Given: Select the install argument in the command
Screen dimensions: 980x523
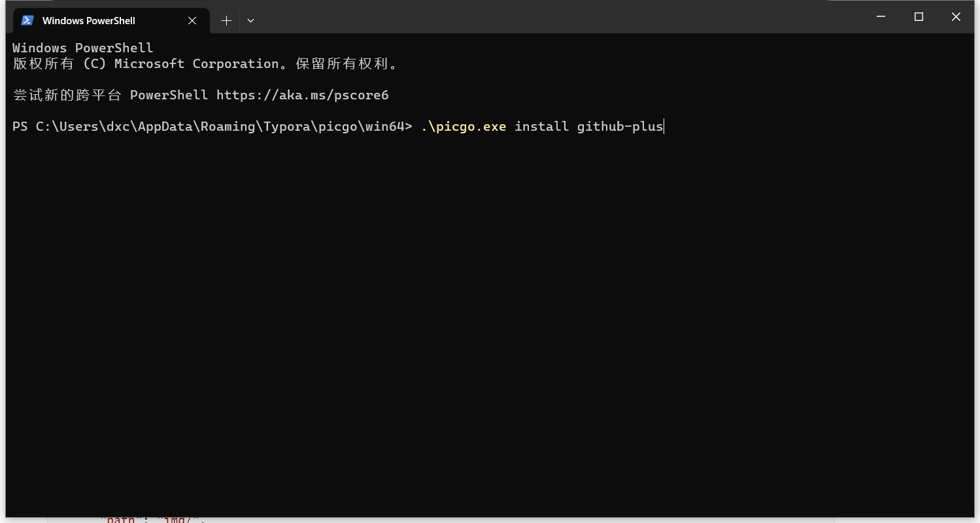Looking at the screenshot, I should click(x=541, y=126).
